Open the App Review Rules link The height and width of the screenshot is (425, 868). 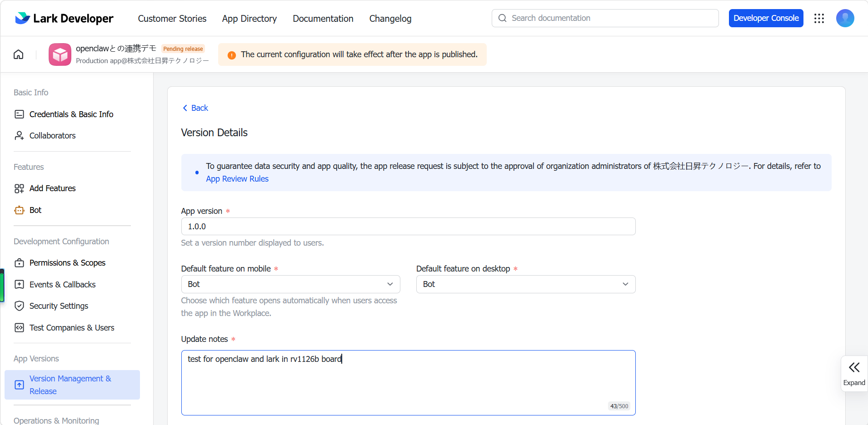pyautogui.click(x=237, y=179)
